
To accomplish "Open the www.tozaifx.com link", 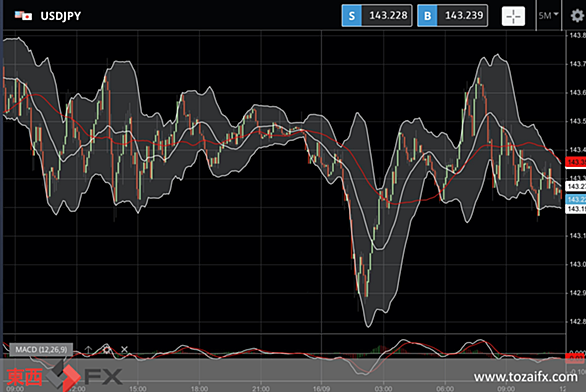I will click(x=525, y=377).
